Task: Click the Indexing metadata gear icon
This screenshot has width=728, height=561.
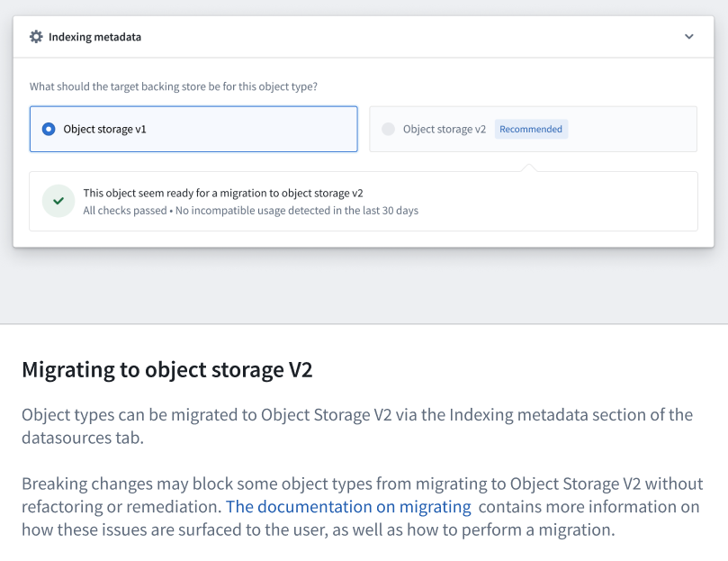Action: (x=36, y=37)
